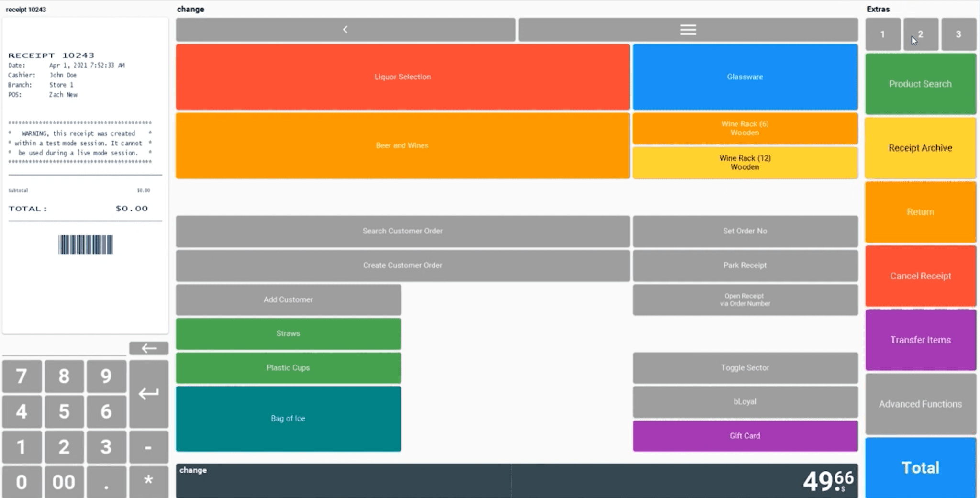
Task: Open the hamburger menu button
Action: click(688, 30)
